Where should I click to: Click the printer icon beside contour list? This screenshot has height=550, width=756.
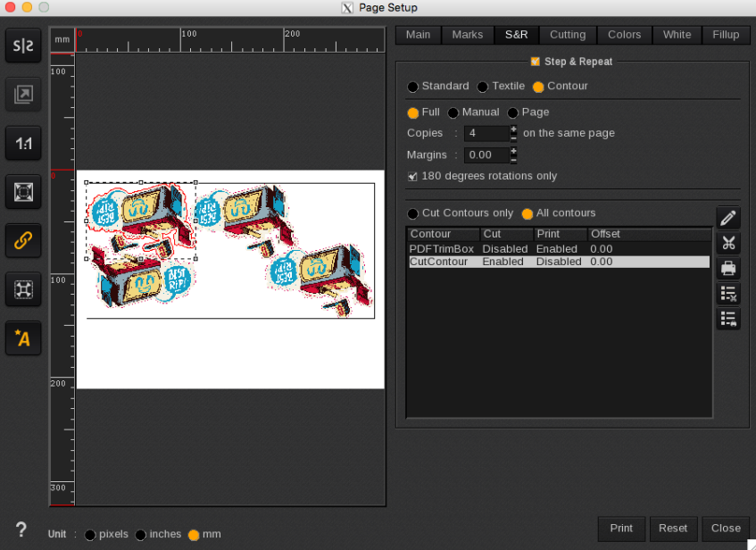728,268
